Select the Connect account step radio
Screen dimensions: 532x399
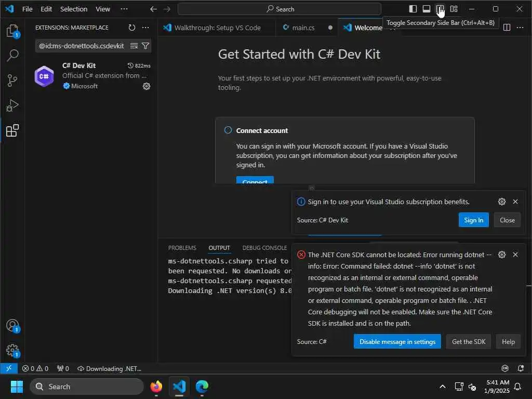[228, 130]
